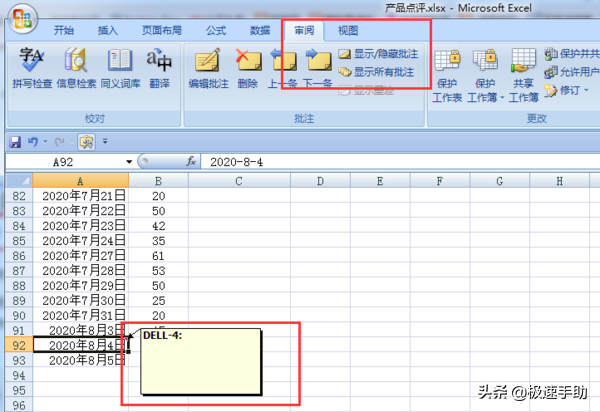Screen dimensions: 600x412
Task: Select column A header
Action: 80,181
